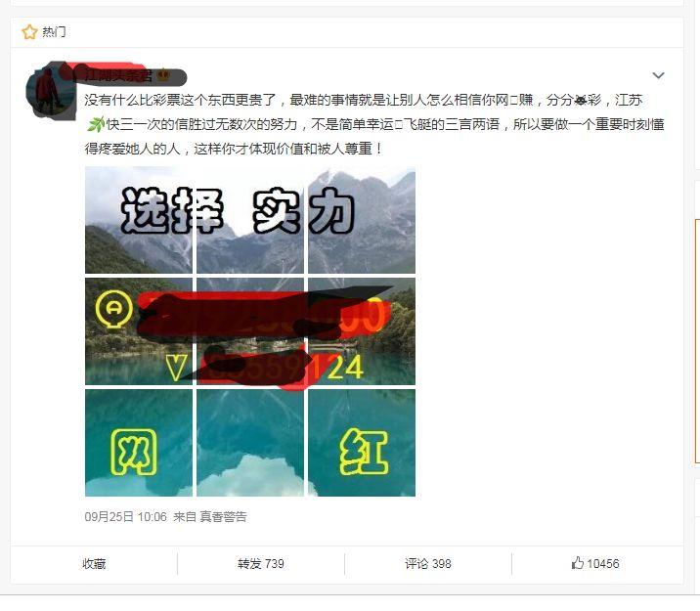Click the 收藏 favorite button

pos(94,564)
